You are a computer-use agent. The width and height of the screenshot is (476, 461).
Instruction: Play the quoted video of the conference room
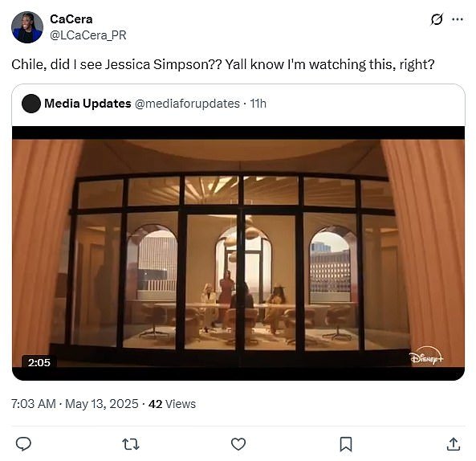coord(238,253)
